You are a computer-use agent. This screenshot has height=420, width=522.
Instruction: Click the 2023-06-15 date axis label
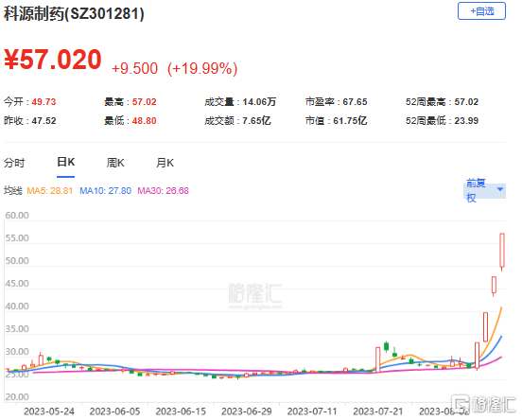click(181, 411)
